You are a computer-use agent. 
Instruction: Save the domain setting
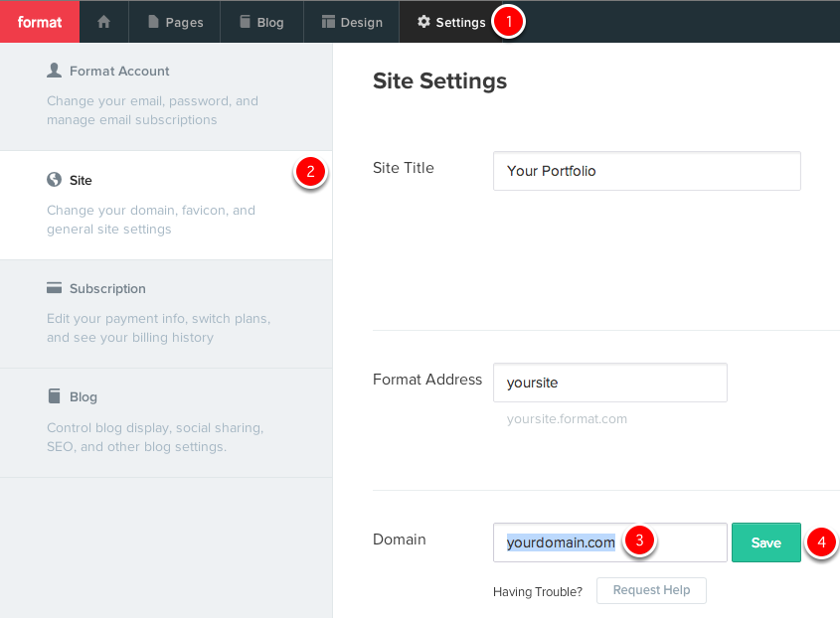[x=766, y=542]
